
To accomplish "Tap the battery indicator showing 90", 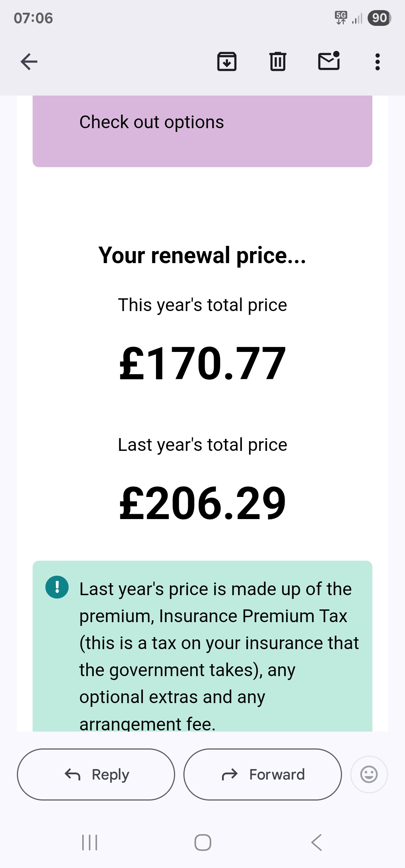I will 379,18.
